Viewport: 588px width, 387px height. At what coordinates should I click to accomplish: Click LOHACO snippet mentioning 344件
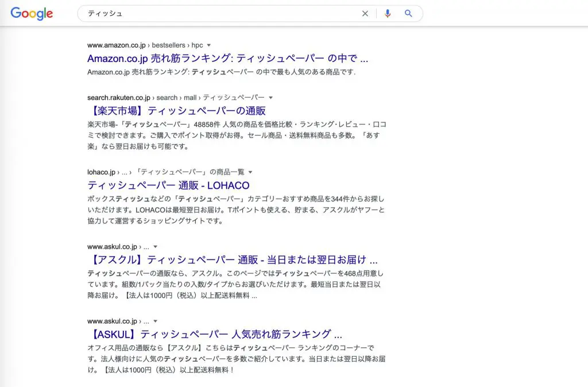(x=236, y=210)
